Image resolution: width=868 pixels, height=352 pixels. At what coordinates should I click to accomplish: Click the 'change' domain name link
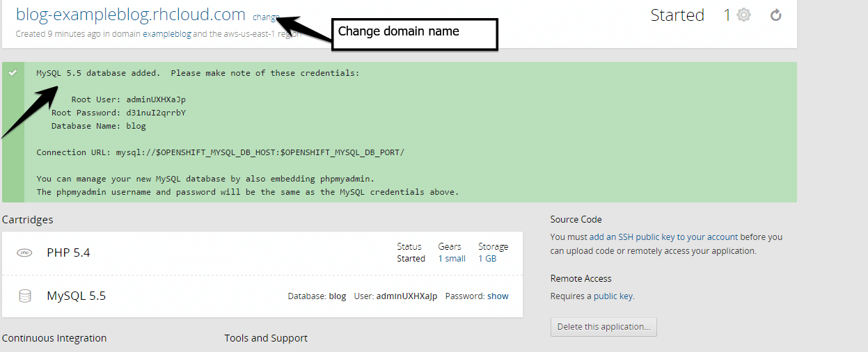click(266, 17)
